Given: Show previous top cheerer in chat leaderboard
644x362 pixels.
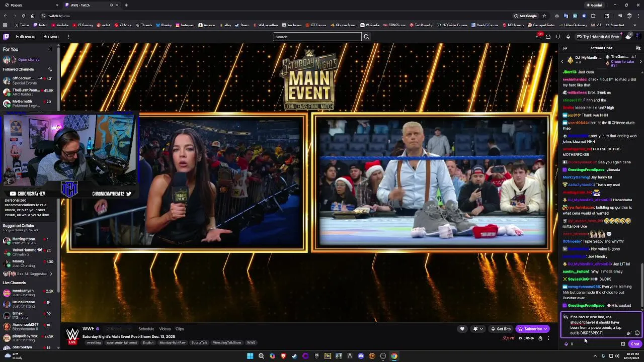Looking at the screenshot, I should pyautogui.click(x=562, y=61).
